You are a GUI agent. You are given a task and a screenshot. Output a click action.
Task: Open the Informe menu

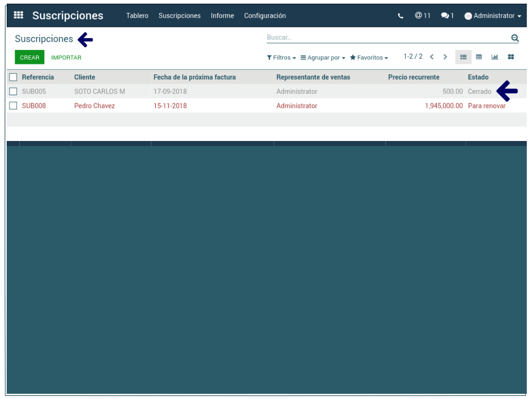click(222, 16)
